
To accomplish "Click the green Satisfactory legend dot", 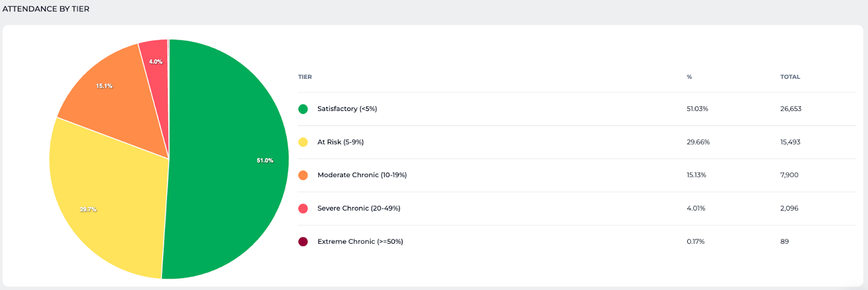I will point(303,109).
